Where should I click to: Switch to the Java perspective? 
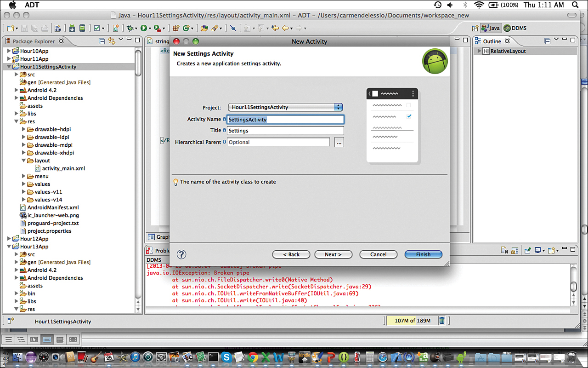coord(491,28)
